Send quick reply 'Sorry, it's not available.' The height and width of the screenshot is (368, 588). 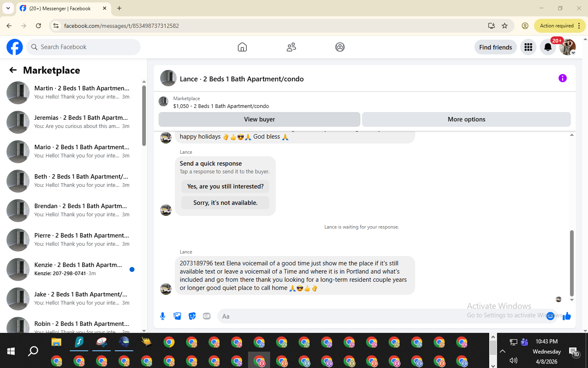coord(225,203)
